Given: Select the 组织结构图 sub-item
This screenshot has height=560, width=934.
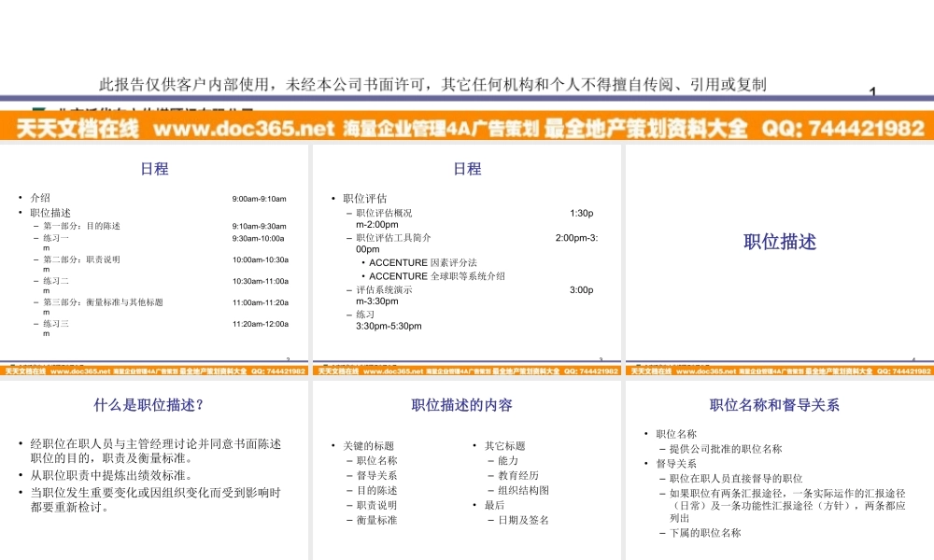Looking at the screenshot, I should pyautogui.click(x=524, y=490).
